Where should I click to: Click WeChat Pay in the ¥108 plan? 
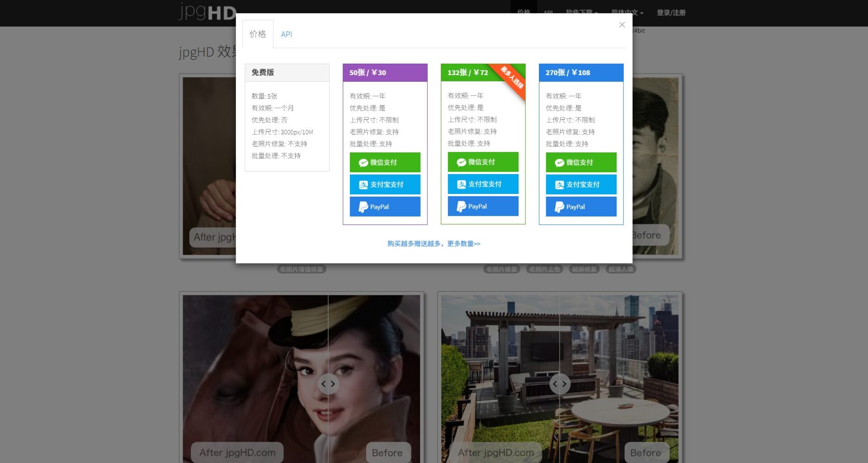[x=581, y=162]
